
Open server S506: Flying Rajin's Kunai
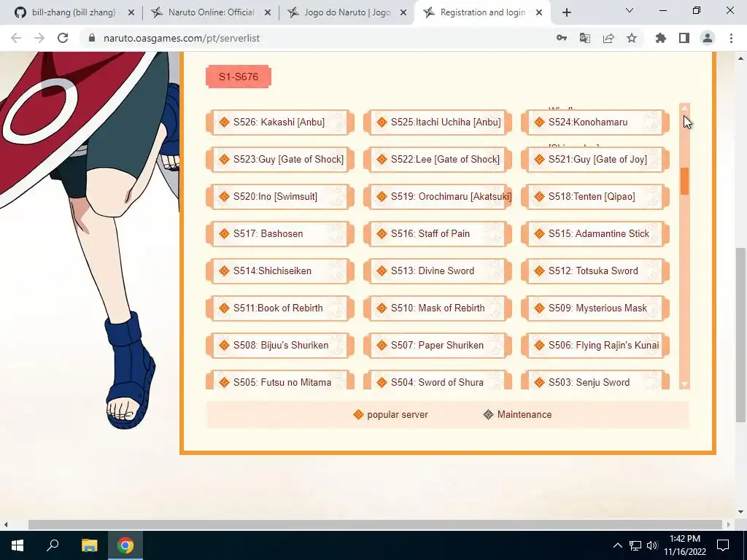coord(595,345)
